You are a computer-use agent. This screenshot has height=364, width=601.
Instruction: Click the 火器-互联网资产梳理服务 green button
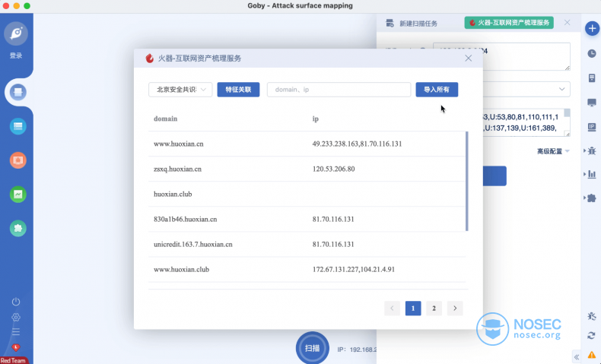tap(509, 23)
